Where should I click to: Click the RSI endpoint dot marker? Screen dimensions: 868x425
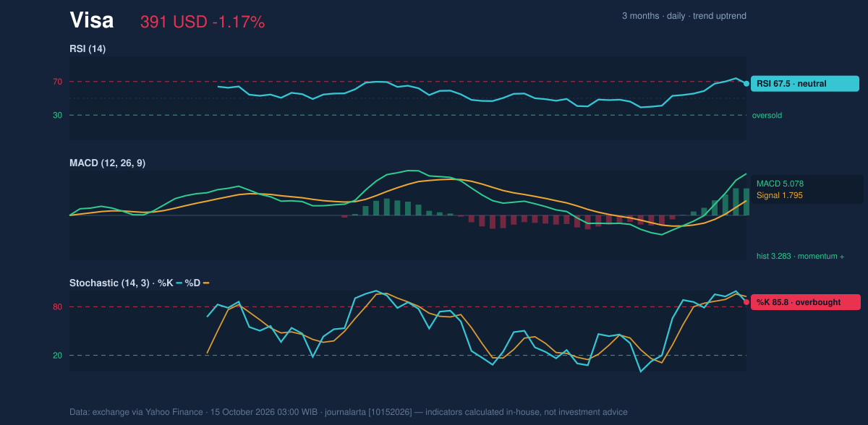coord(746,84)
